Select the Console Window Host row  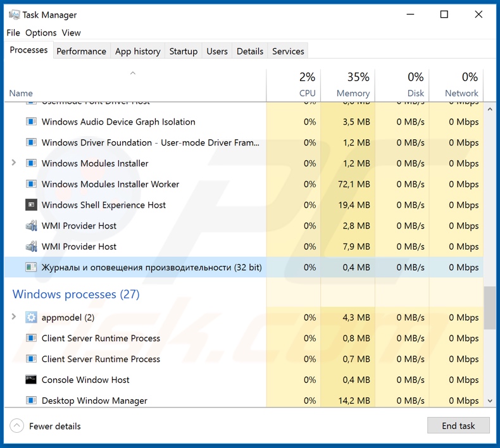(244, 380)
